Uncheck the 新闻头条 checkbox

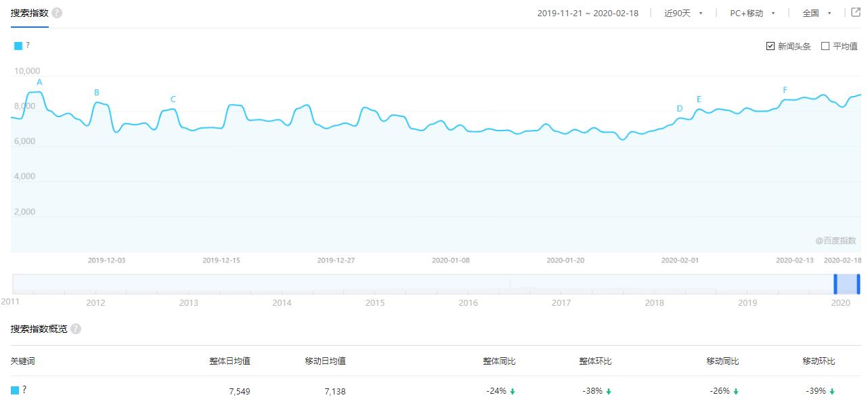pos(771,46)
